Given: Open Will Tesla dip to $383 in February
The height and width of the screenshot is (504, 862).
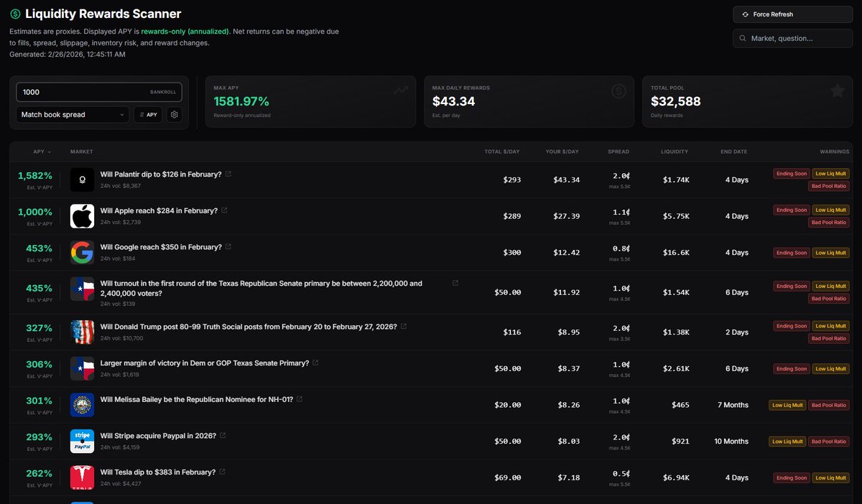Looking at the screenshot, I should (158, 472).
